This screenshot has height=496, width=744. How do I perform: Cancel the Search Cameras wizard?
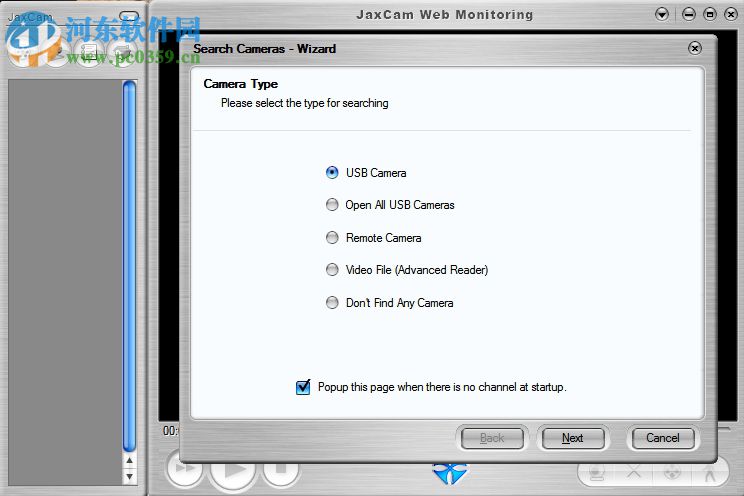point(662,438)
